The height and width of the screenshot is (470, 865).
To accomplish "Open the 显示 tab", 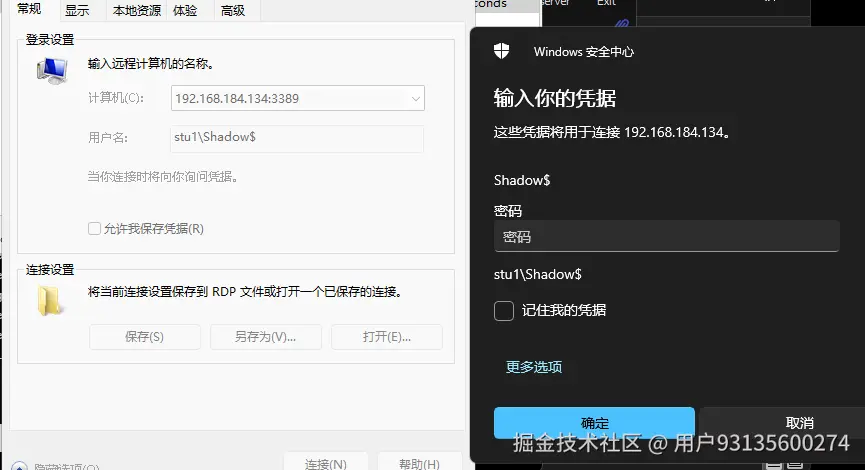I will tap(77, 10).
